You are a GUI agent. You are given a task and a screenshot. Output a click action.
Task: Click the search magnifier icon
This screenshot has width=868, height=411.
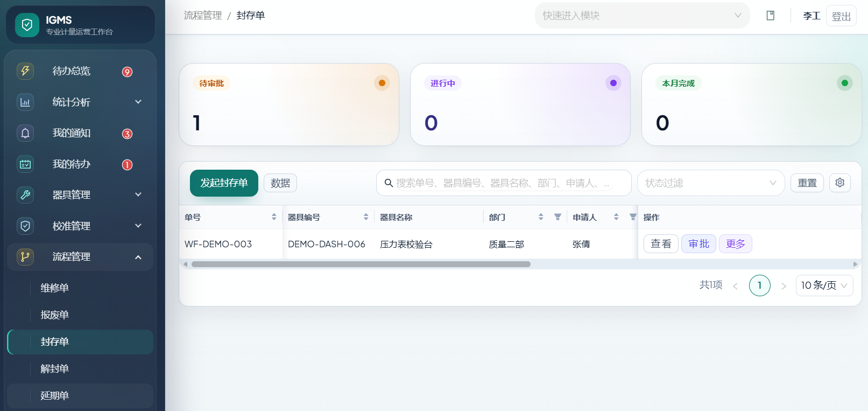click(x=389, y=183)
